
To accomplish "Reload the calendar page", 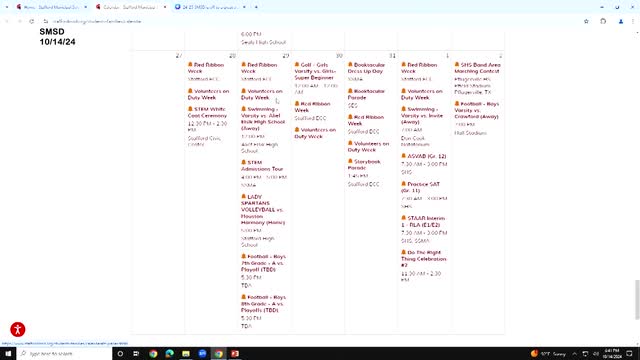I will 31,21.
